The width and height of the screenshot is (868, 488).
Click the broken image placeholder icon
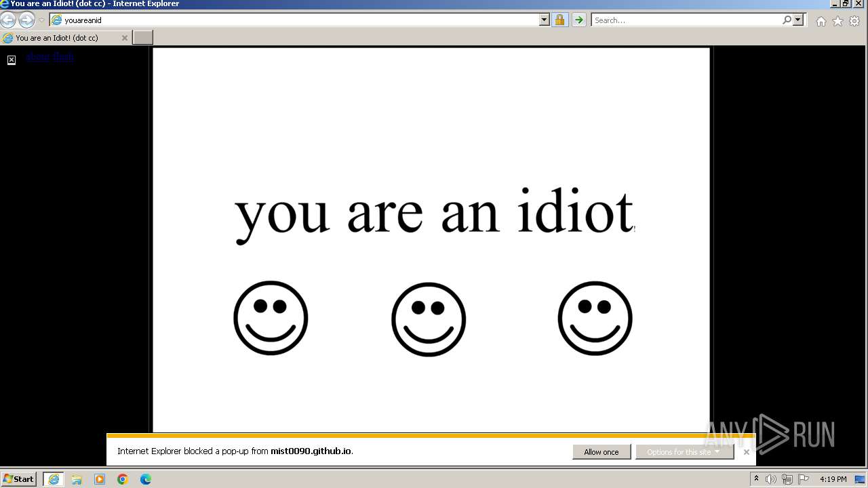(12, 60)
